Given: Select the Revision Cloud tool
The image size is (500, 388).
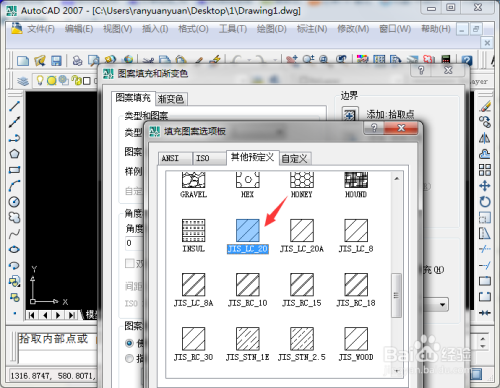Looking at the screenshot, I should tap(14, 218).
